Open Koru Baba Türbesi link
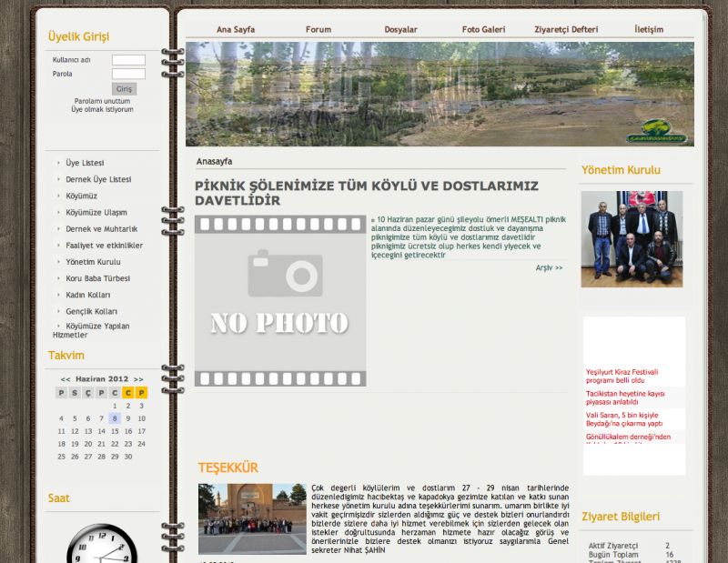Image resolution: width=728 pixels, height=563 pixels. [97, 278]
